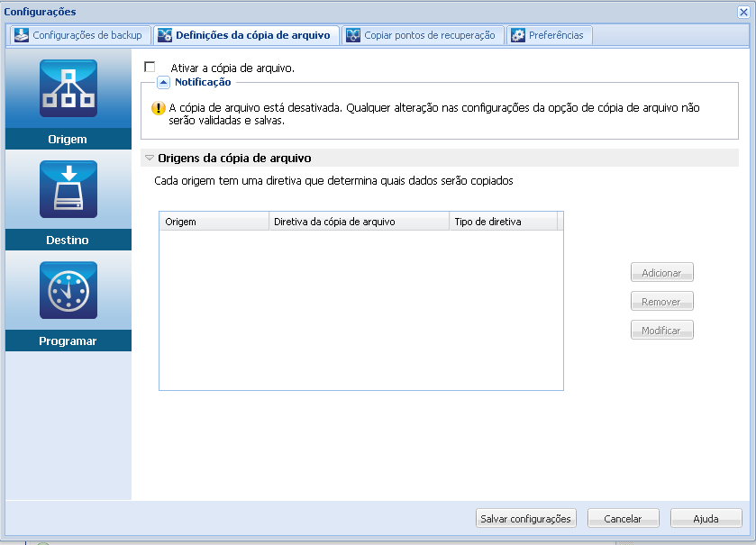The height and width of the screenshot is (545, 756).
Task: Collapse Origens da cópia de arquivo section
Action: pos(150,158)
